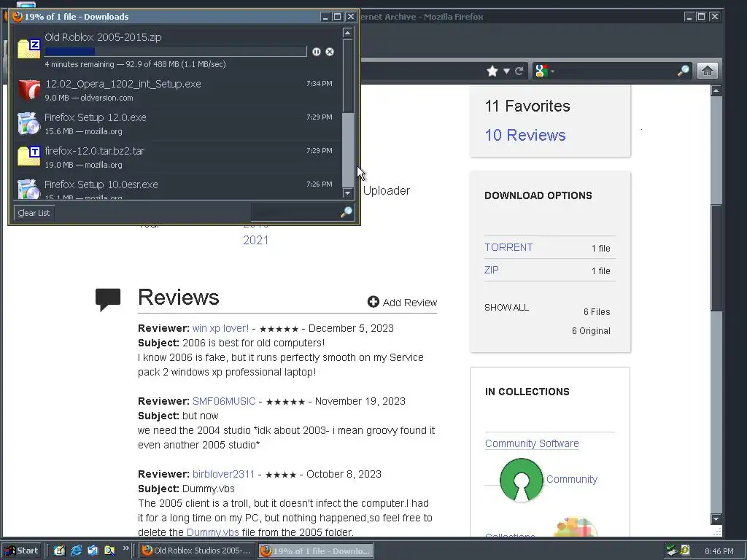Screen dimensions: 747x560
Task: Click the firefox-12.0.tar.bz2.tar archive icon
Action: pos(29,157)
